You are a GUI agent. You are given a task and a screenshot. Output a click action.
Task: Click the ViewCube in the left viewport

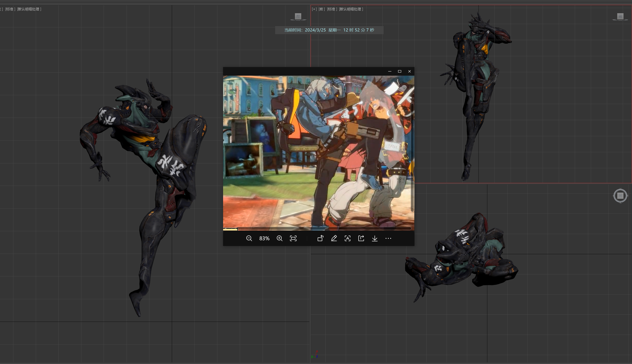298,16
